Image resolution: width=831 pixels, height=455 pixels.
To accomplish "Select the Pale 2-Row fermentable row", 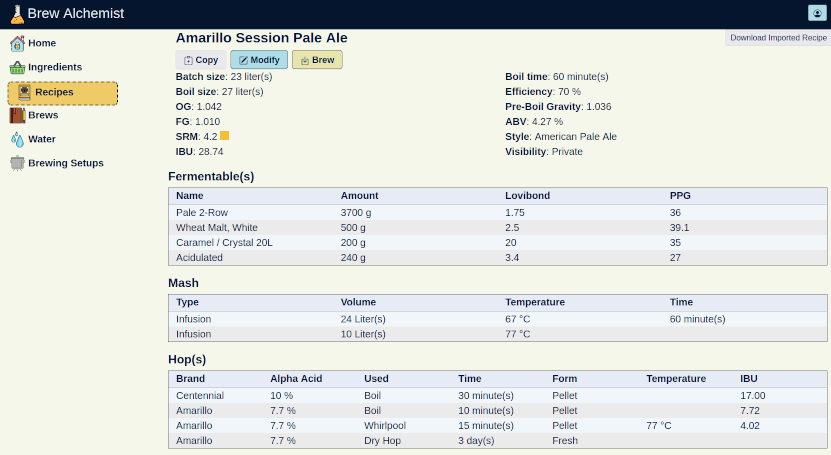I will click(x=498, y=212).
